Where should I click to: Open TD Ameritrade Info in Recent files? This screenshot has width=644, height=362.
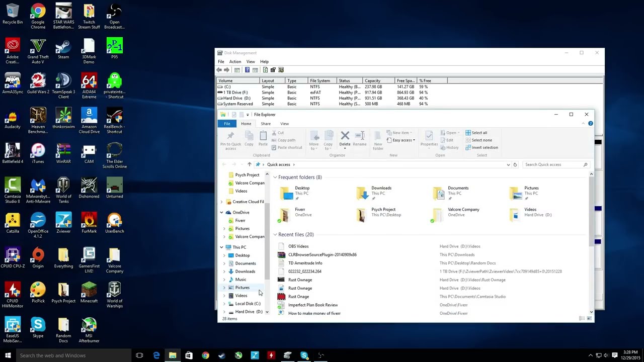(305, 263)
